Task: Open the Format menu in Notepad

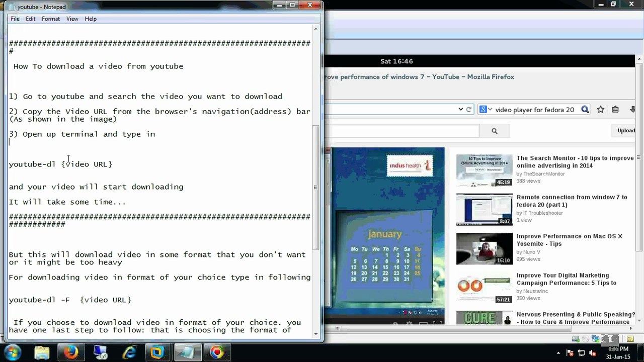Action: [51, 19]
